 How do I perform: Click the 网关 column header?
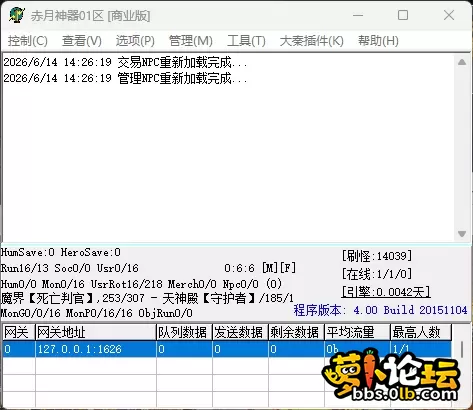[x=19, y=332]
